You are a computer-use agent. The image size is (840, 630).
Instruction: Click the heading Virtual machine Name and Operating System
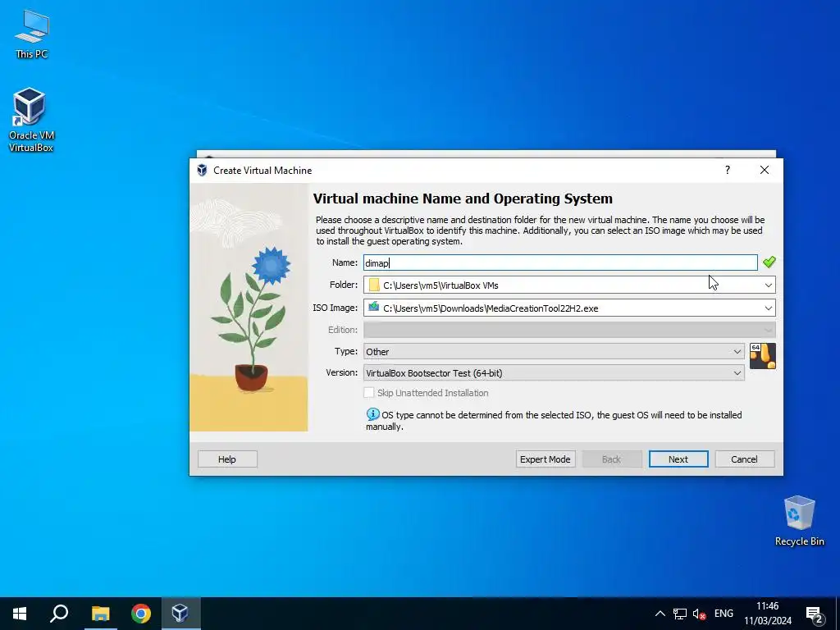(463, 199)
